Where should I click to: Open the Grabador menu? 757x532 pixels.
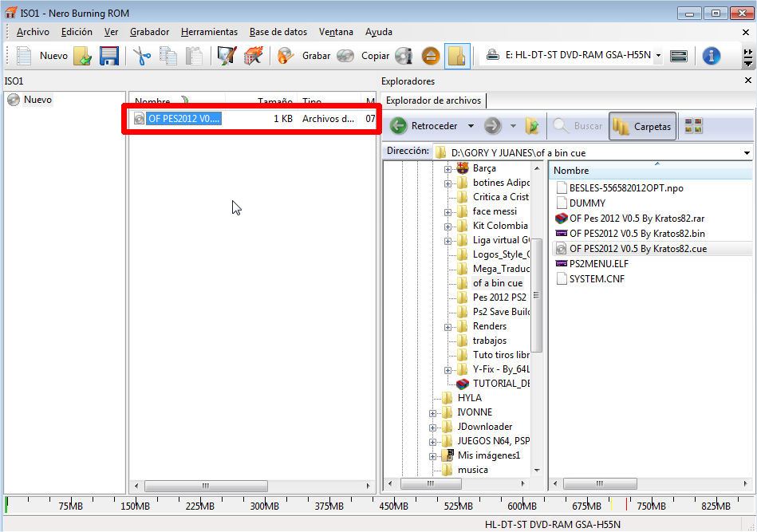point(150,32)
